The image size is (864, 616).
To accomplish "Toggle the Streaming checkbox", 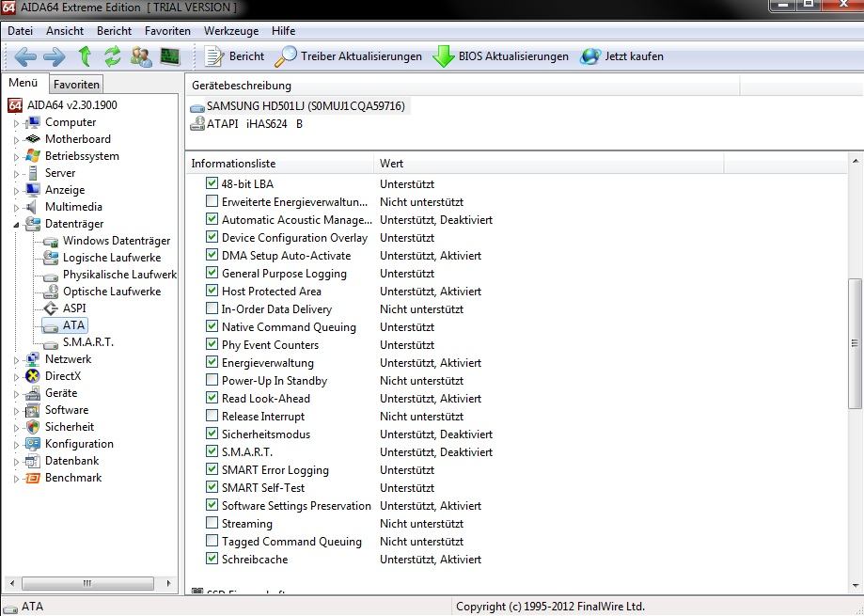I will point(212,522).
